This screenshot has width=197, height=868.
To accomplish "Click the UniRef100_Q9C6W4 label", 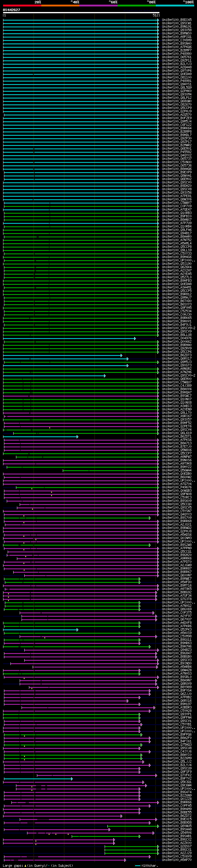I will pyautogui.click(x=177, y=785).
